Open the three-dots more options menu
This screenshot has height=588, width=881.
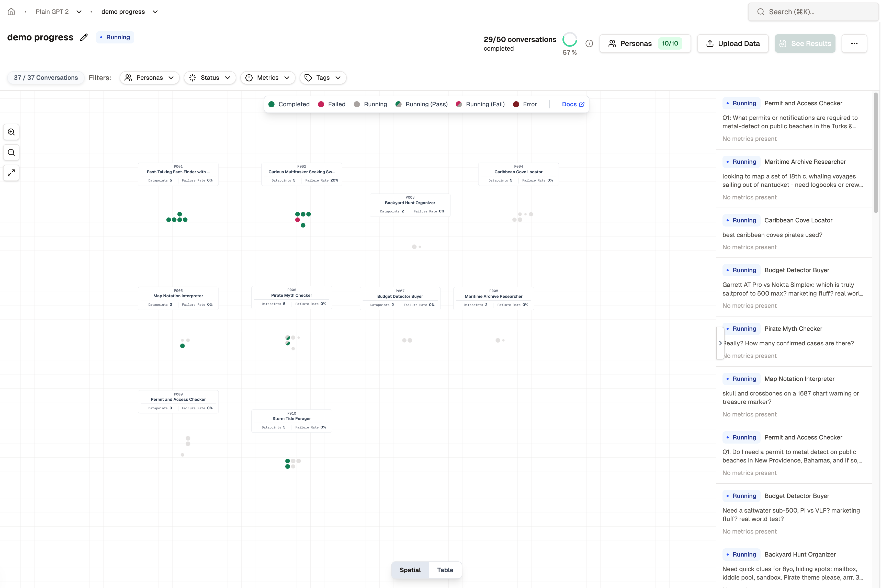click(x=854, y=43)
